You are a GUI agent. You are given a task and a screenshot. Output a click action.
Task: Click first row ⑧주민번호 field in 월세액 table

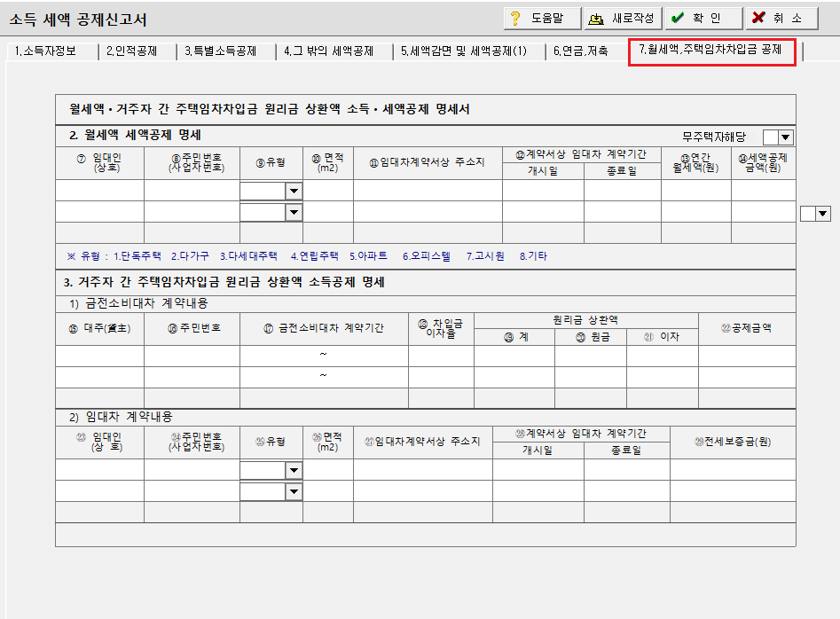(192, 191)
